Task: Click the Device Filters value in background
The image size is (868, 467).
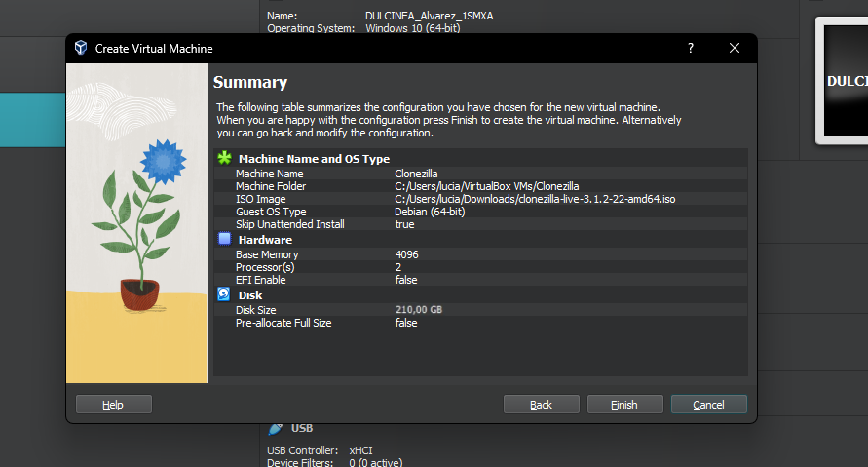Action: (x=376, y=462)
